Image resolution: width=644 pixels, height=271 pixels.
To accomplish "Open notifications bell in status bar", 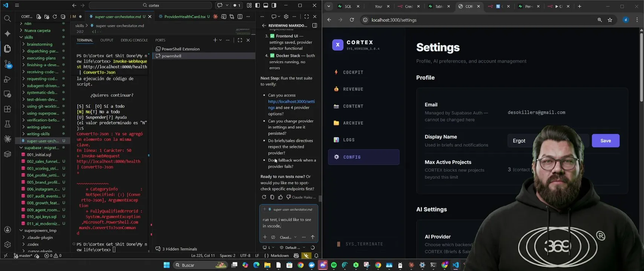I will [316, 256].
